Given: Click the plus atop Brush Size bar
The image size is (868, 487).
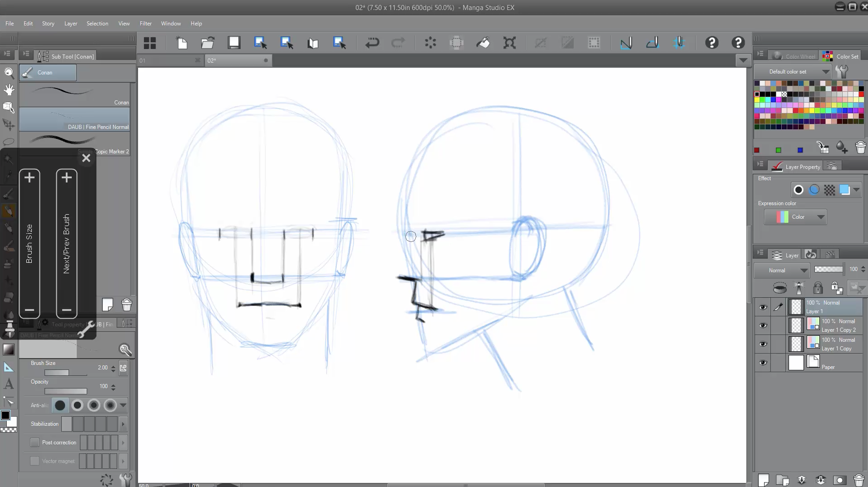Looking at the screenshot, I should 30,177.
